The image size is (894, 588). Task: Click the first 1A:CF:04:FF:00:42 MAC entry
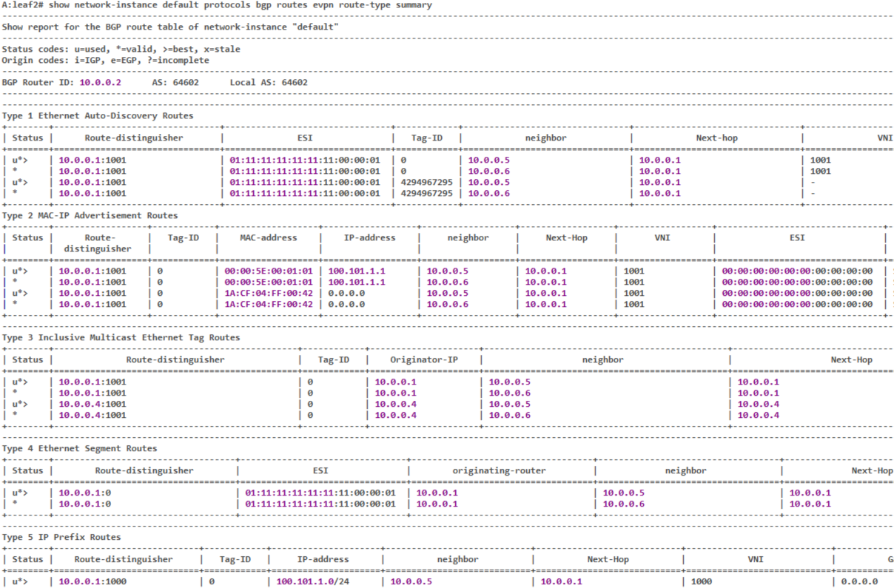[269, 293]
